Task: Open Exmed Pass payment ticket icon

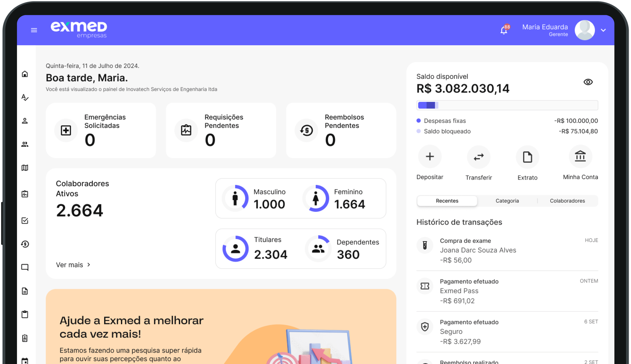Action: click(x=425, y=286)
